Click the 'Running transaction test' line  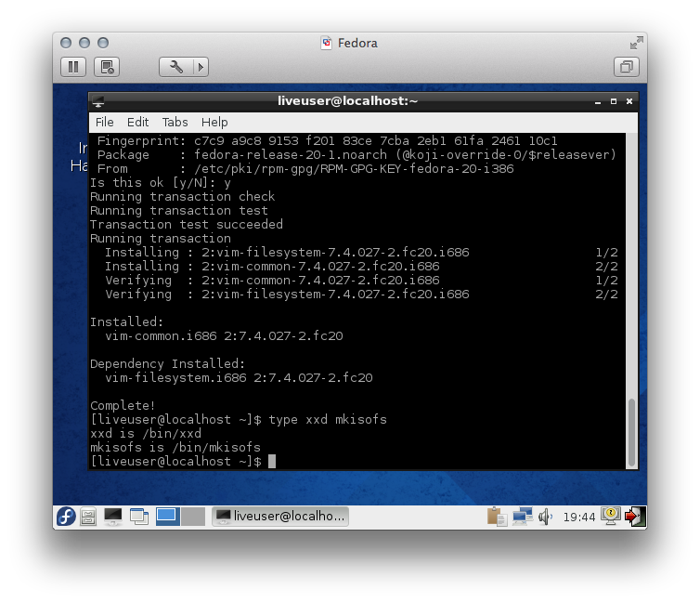point(179,210)
